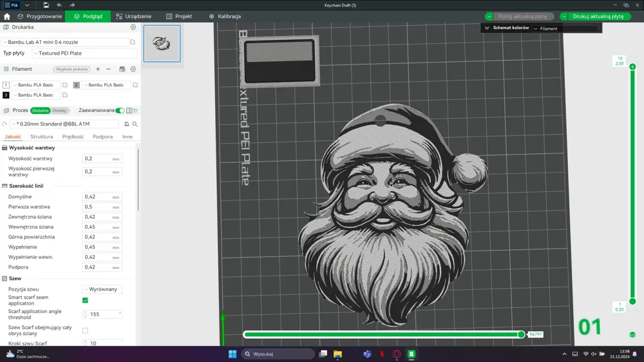Click the horizontal move slider handle
This screenshot has width=644, height=362.
521,334
